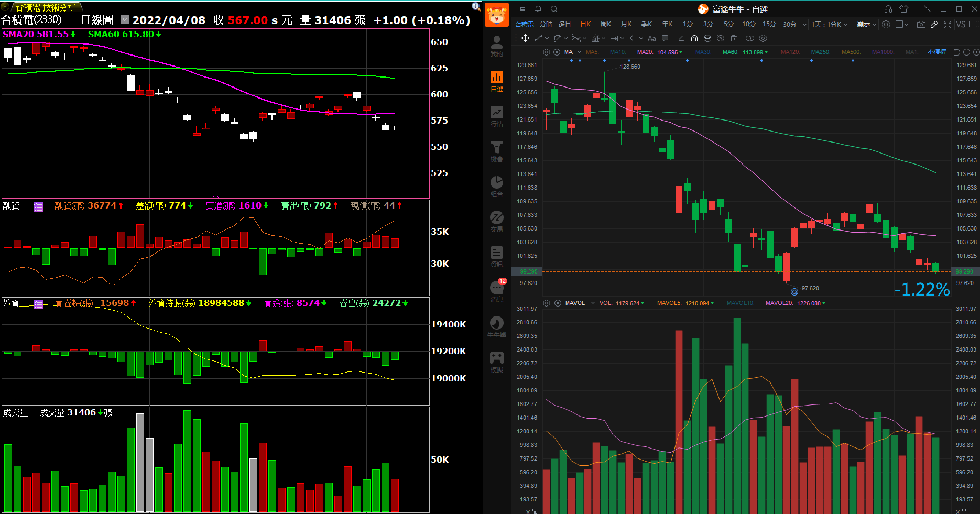Open notifications bell icon
This screenshot has width=980, height=514.
[538, 9]
